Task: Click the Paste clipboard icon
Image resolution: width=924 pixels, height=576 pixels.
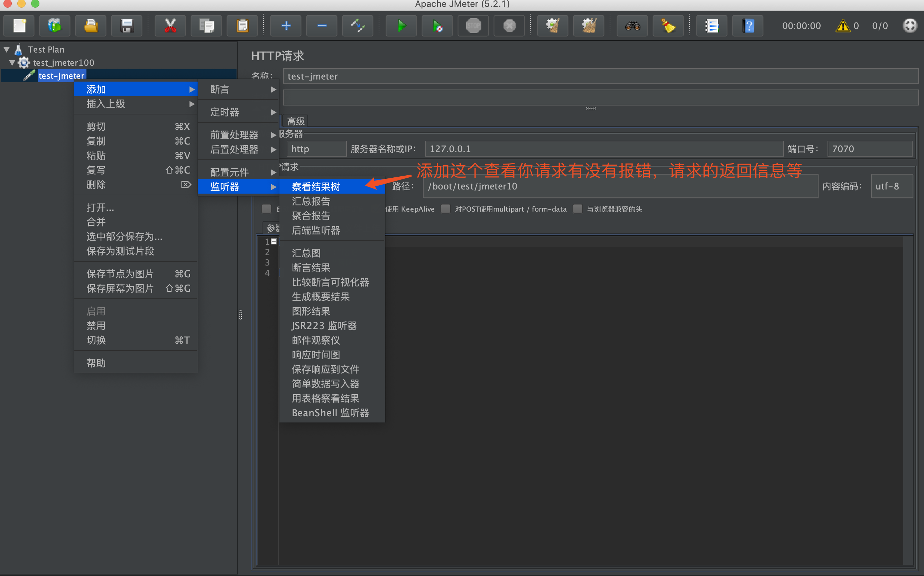Action: pyautogui.click(x=242, y=26)
